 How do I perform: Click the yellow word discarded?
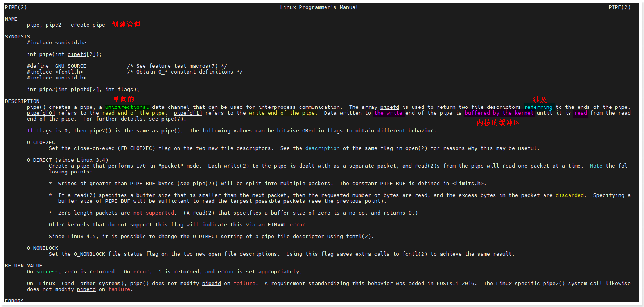[569, 195]
